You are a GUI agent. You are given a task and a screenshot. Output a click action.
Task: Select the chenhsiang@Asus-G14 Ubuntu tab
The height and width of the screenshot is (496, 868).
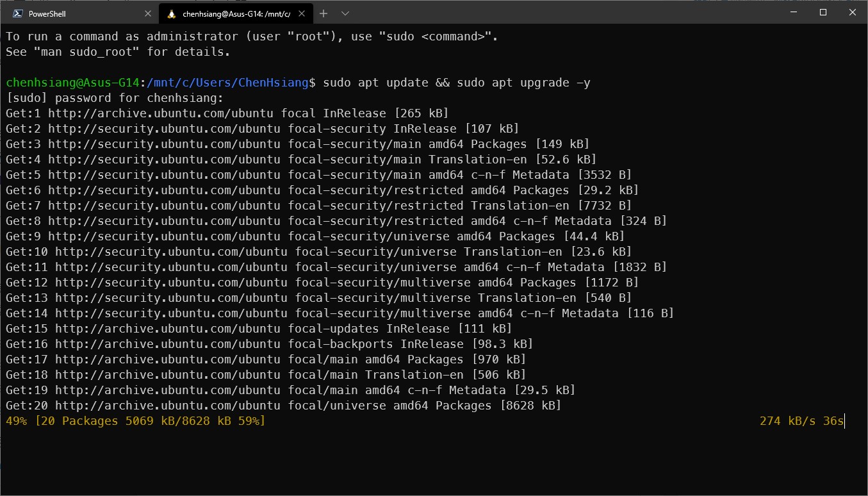click(236, 13)
